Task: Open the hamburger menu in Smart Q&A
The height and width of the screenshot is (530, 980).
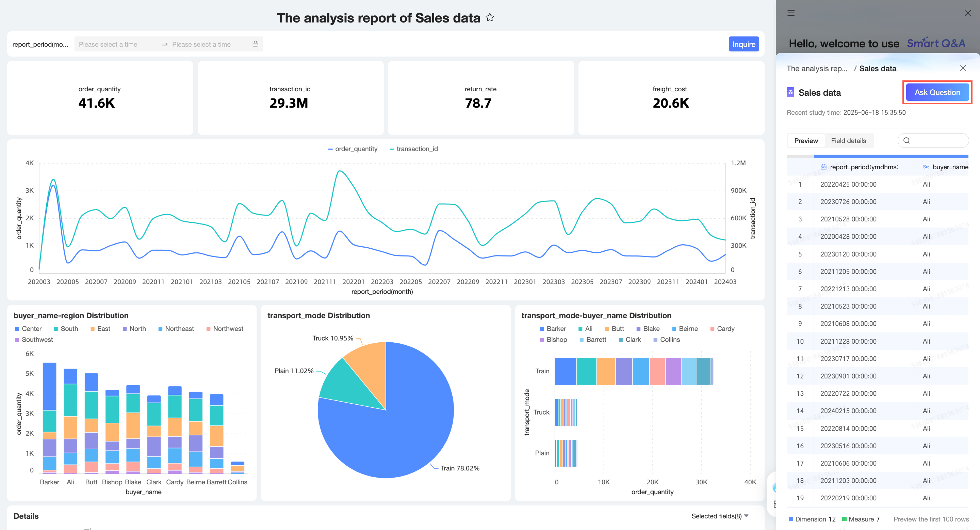Action: point(791,13)
